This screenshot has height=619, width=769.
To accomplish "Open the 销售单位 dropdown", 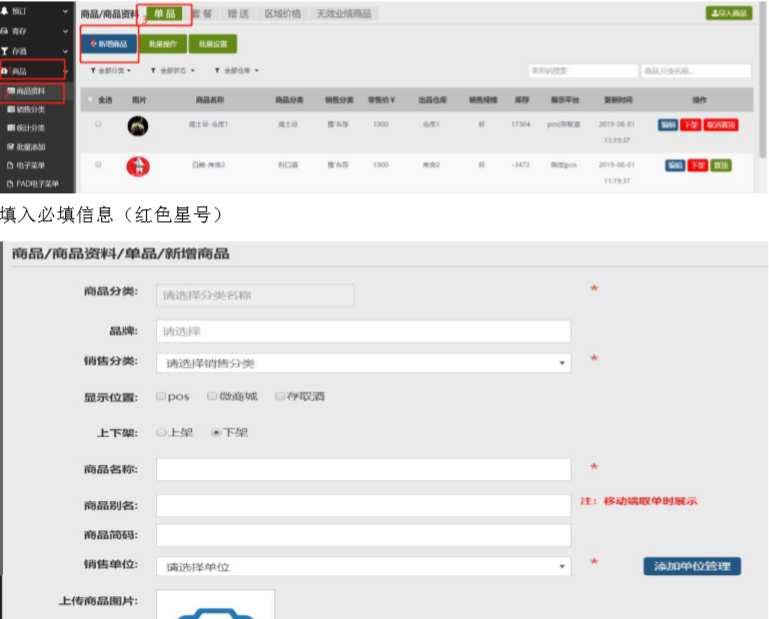I will coord(363,567).
